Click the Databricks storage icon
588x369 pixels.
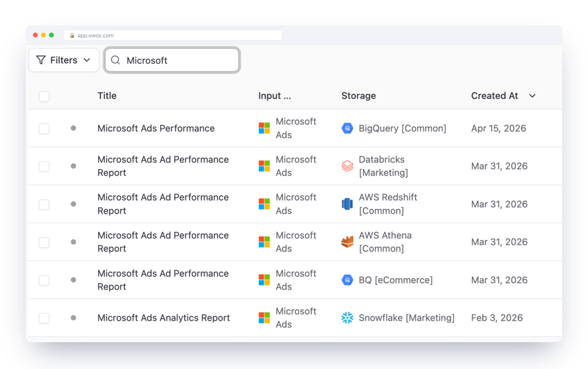pyautogui.click(x=347, y=166)
